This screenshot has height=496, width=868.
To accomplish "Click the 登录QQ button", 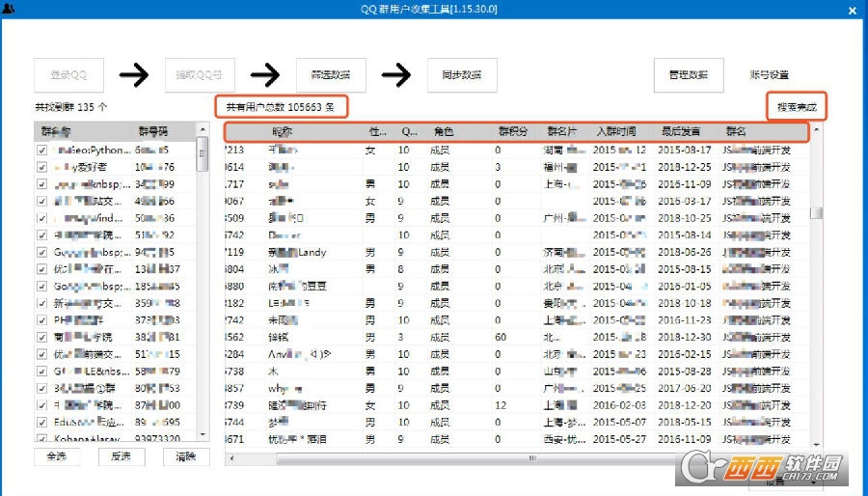I will click(68, 74).
